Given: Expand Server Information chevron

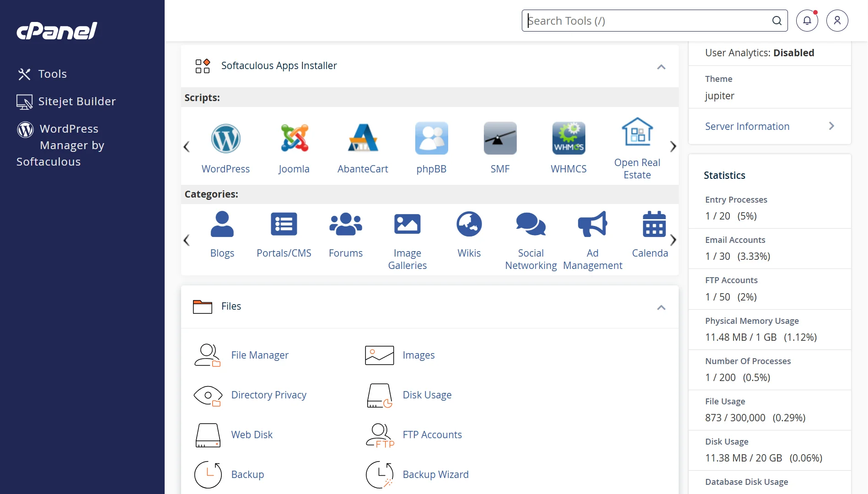Looking at the screenshot, I should (x=832, y=126).
